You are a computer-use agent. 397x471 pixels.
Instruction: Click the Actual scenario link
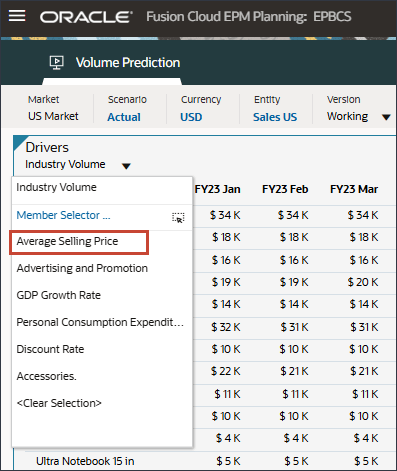pyautogui.click(x=124, y=117)
